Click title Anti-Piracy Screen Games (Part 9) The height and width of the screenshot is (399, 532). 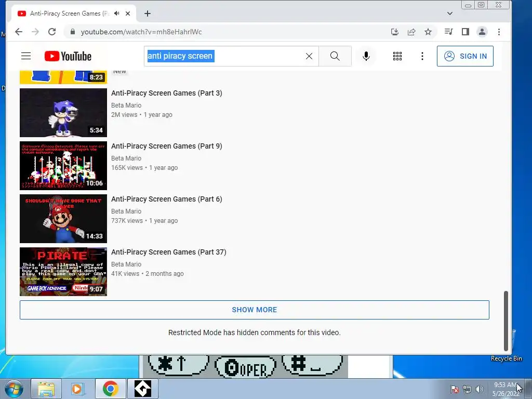click(x=167, y=146)
